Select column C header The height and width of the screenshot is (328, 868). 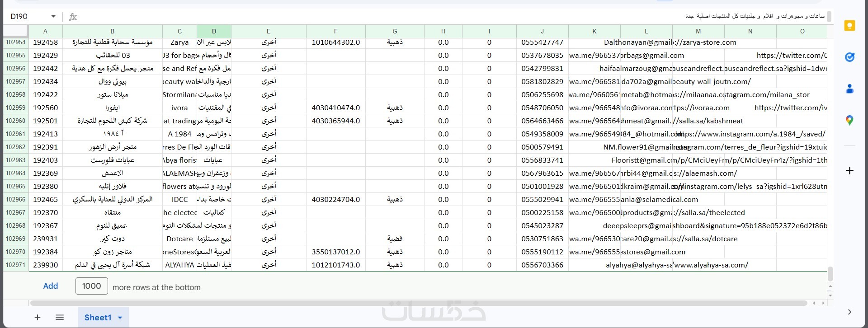coord(180,31)
